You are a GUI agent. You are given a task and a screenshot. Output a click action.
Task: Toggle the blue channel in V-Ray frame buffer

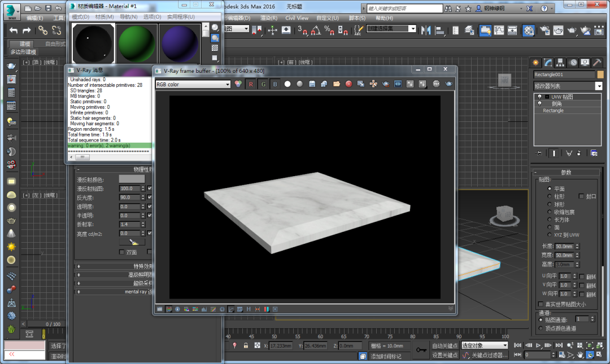pyautogui.click(x=275, y=84)
